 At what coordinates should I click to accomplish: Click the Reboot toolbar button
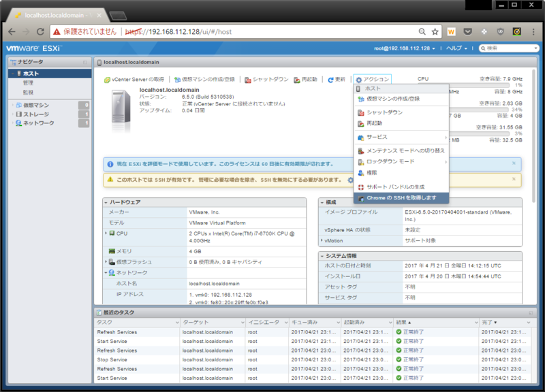pyautogui.click(x=305, y=80)
